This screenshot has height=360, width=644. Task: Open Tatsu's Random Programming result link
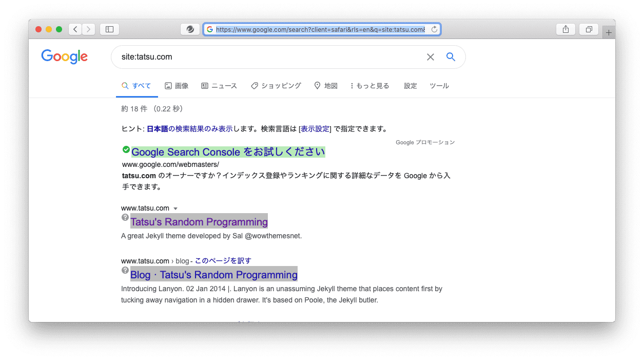coord(199,222)
